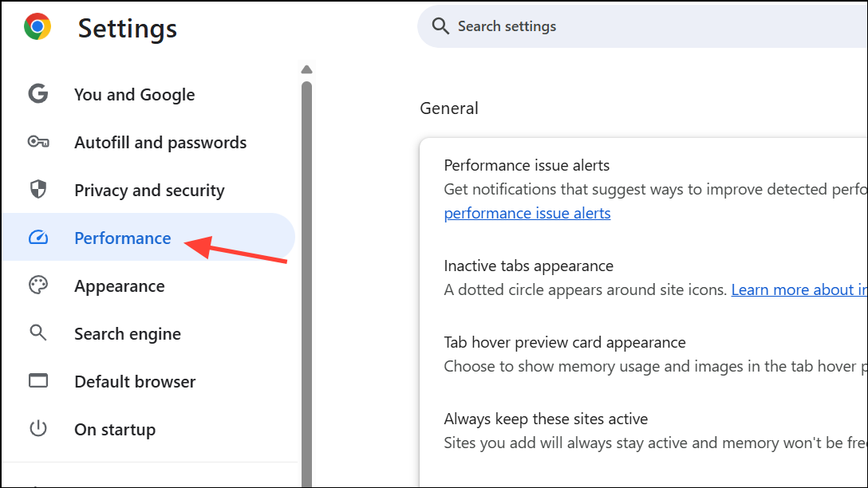Go to Privacy and security
Screen dimensions: 868x488
(149, 191)
